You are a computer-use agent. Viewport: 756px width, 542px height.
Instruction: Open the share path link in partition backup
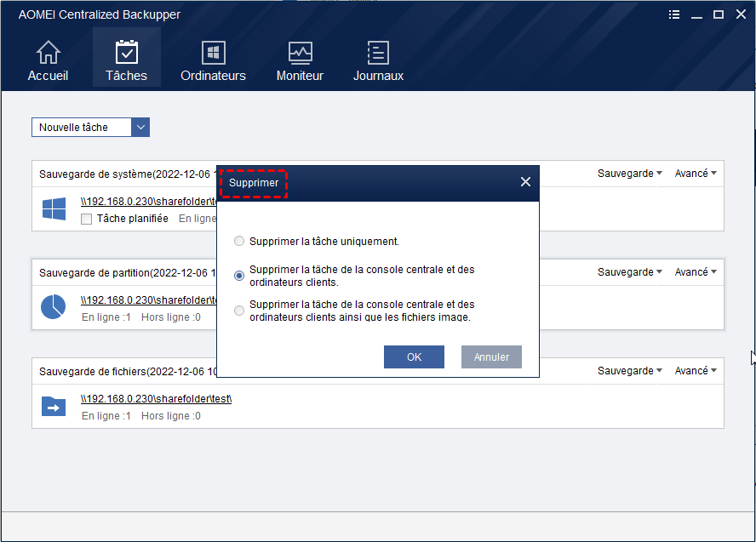(148, 300)
